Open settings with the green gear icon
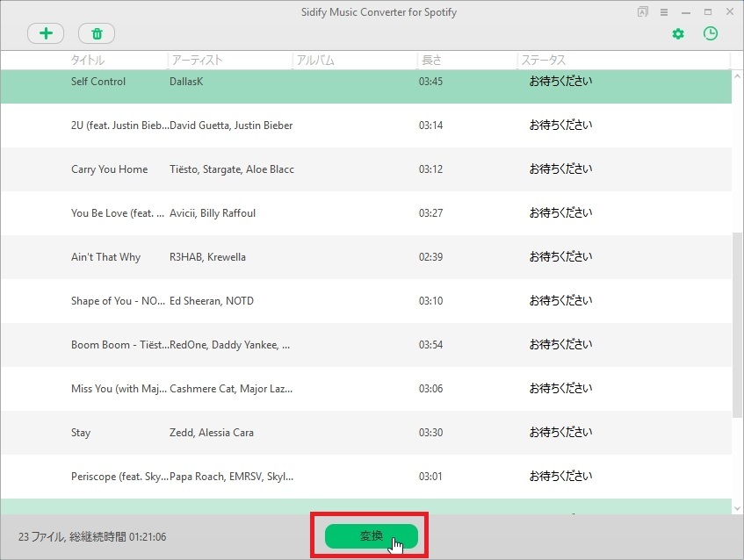 [677, 33]
